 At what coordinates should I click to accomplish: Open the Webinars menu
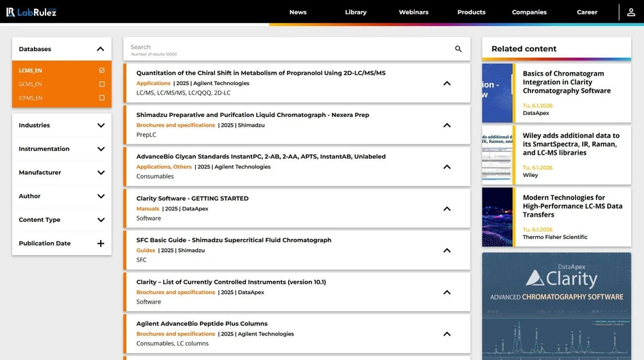[413, 12]
